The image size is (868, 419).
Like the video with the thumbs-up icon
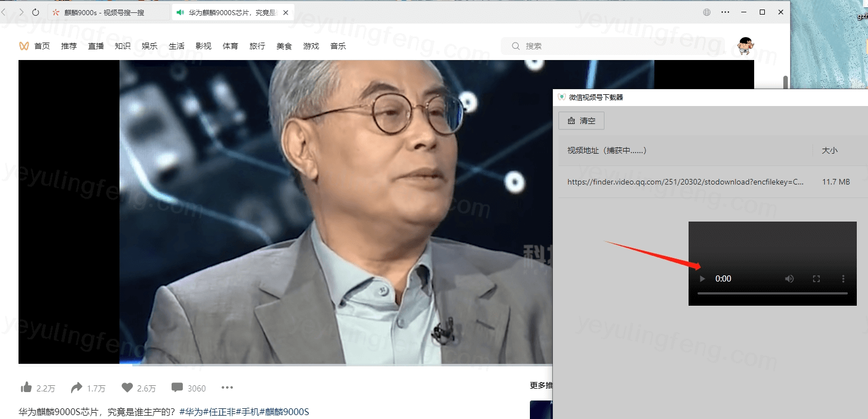(26, 388)
